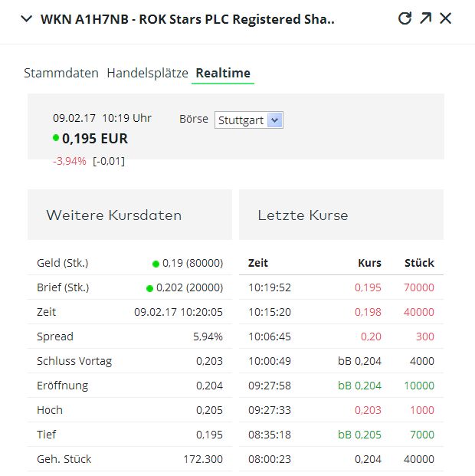The width and height of the screenshot is (475, 476).
Task: Click the Weitere Kursdaten heading
Action: [x=113, y=215]
